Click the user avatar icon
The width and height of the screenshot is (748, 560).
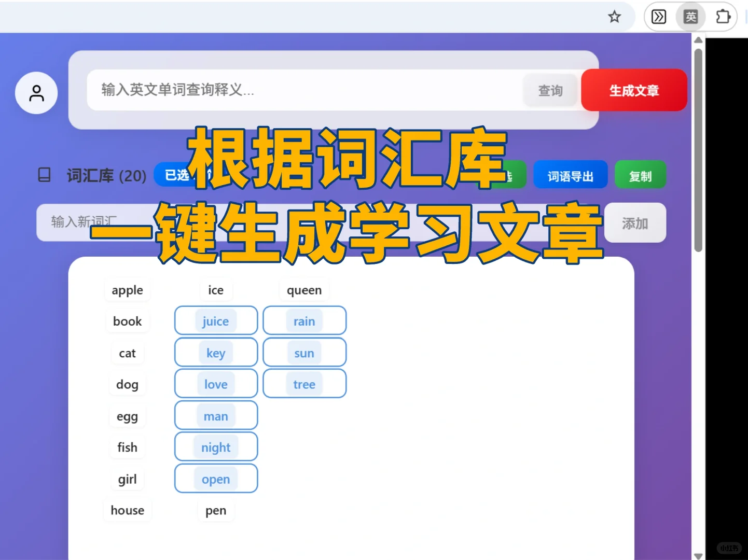[36, 93]
